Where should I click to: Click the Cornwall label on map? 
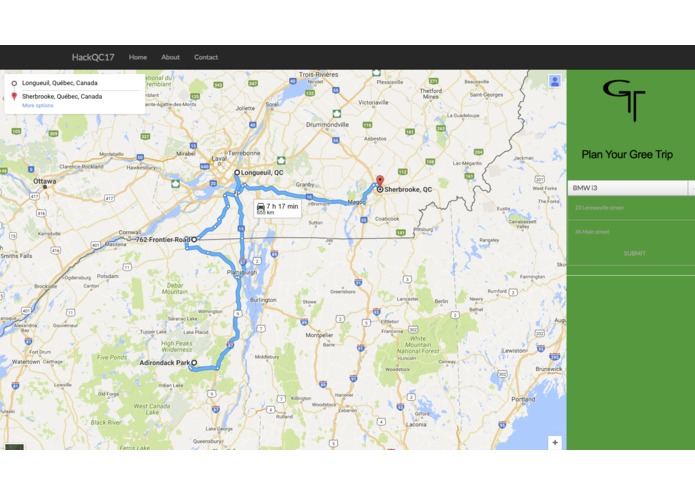pyautogui.click(x=129, y=232)
